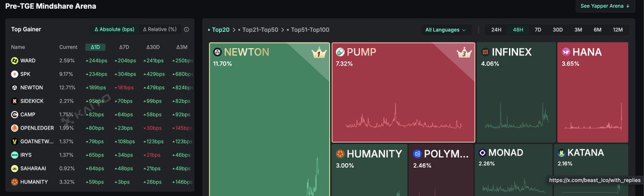
Task: Select the 3M timeframe
Action: pos(578,30)
